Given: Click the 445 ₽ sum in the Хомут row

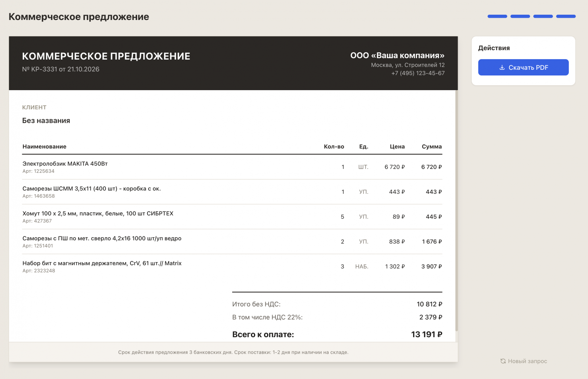Looking at the screenshot, I should [434, 217].
